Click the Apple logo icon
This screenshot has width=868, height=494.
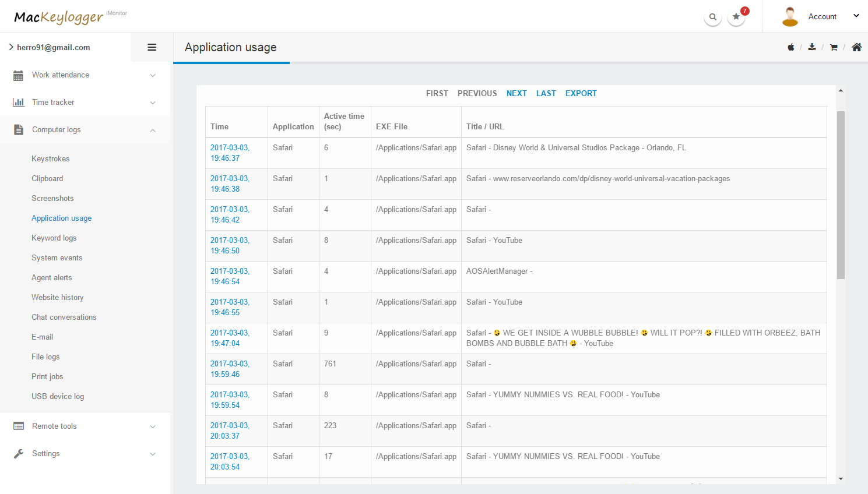click(791, 47)
